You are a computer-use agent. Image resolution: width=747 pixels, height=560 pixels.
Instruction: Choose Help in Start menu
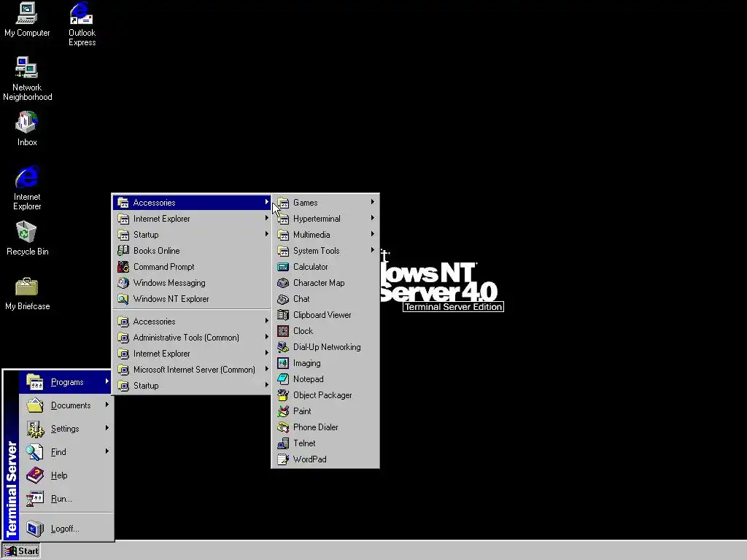66,475
